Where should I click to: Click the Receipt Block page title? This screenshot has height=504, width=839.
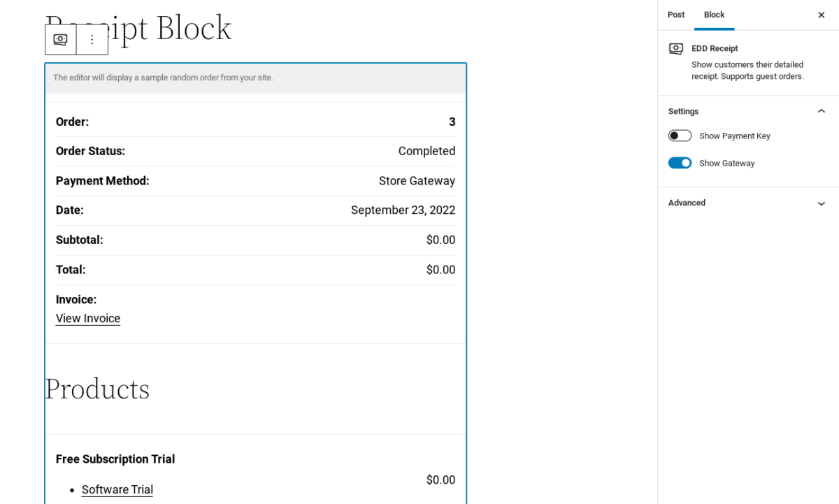point(175,28)
